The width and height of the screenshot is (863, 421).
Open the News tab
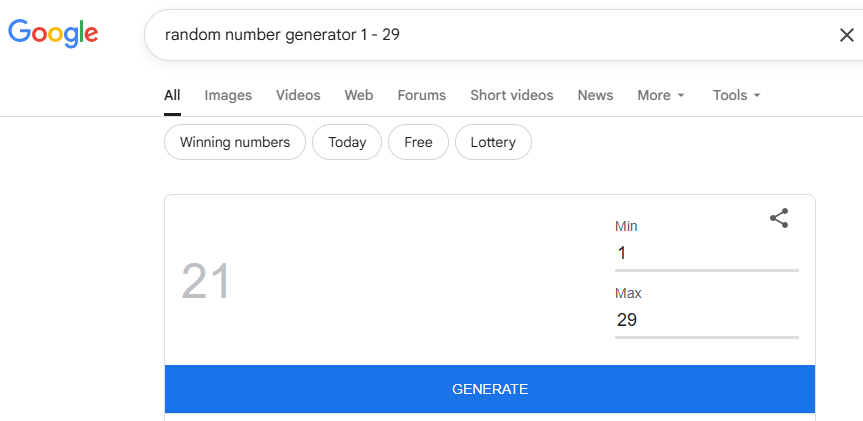595,95
